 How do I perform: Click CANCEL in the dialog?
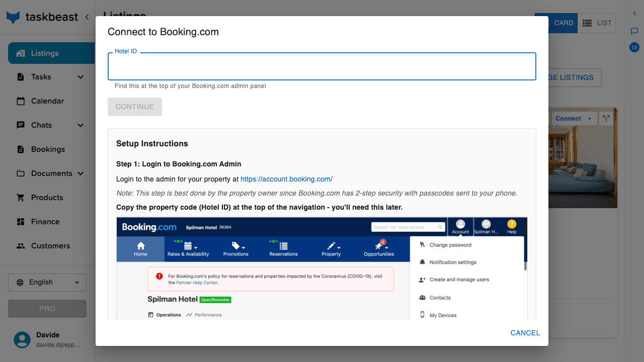tap(525, 333)
